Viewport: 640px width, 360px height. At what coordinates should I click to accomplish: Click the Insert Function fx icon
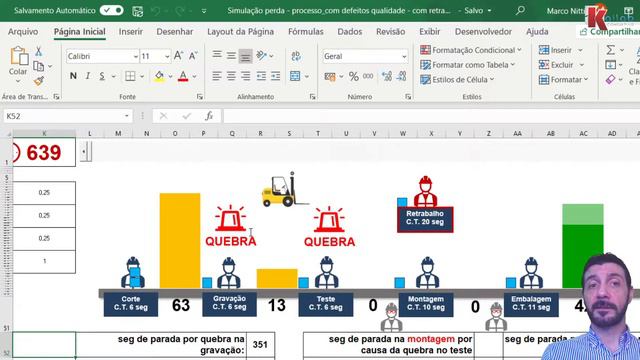click(209, 116)
